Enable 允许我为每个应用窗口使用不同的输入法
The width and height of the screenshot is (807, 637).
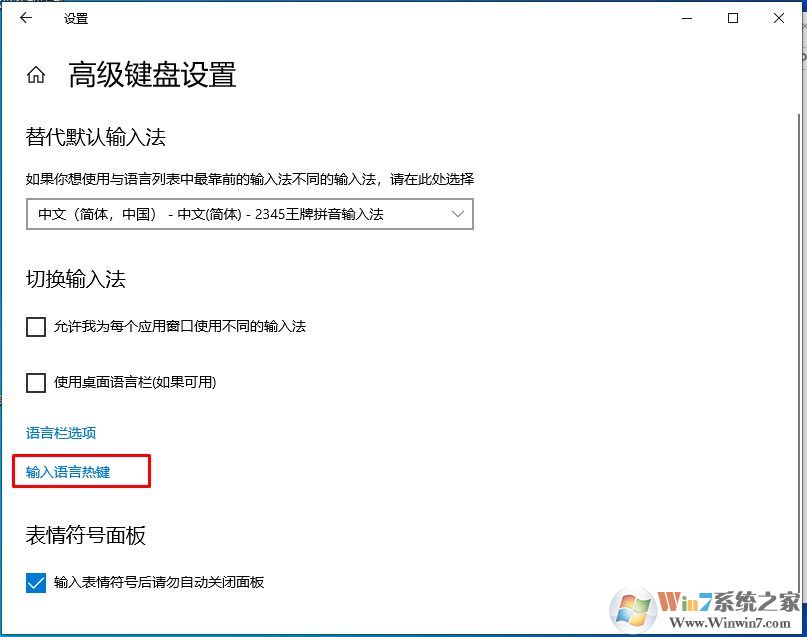coord(36,327)
